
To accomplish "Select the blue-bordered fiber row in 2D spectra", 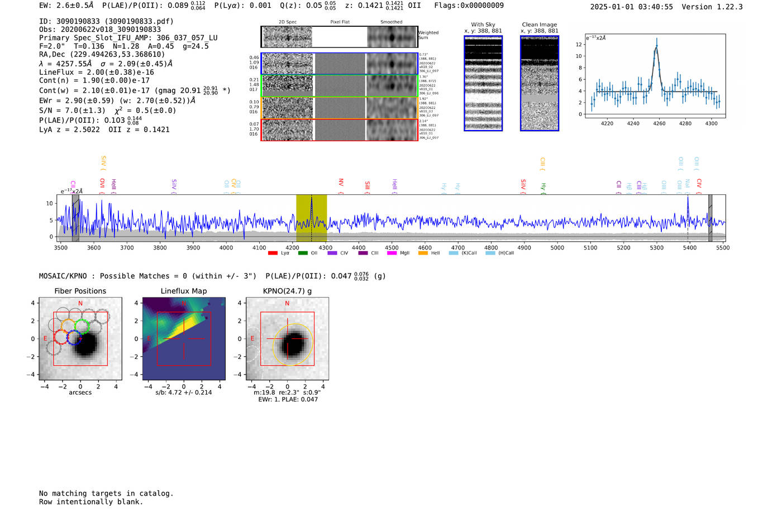I will [339, 64].
